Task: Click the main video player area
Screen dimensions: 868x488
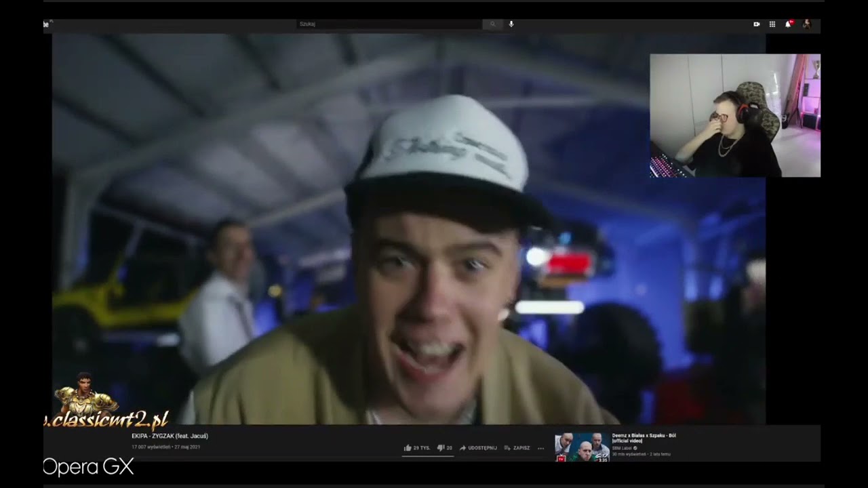Action: click(x=409, y=229)
